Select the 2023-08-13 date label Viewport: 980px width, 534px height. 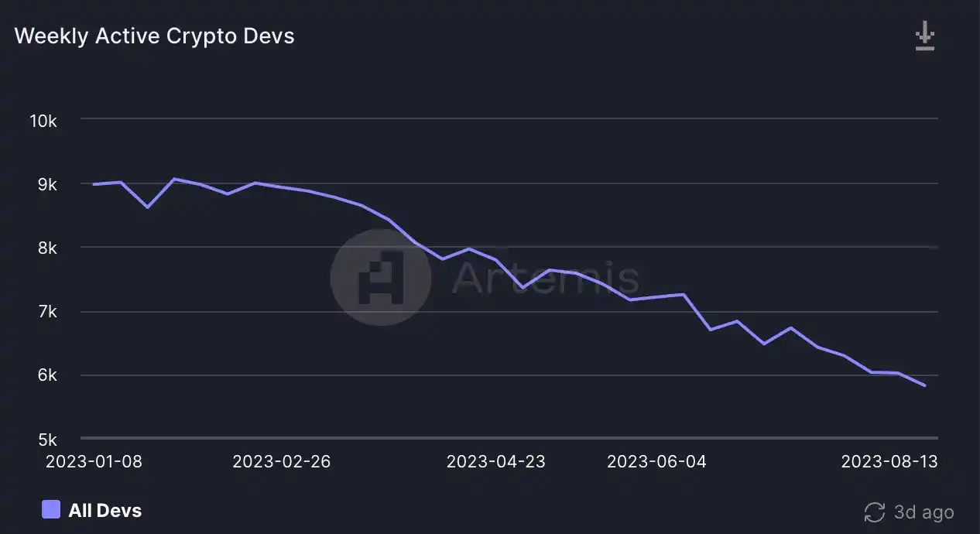(x=889, y=462)
